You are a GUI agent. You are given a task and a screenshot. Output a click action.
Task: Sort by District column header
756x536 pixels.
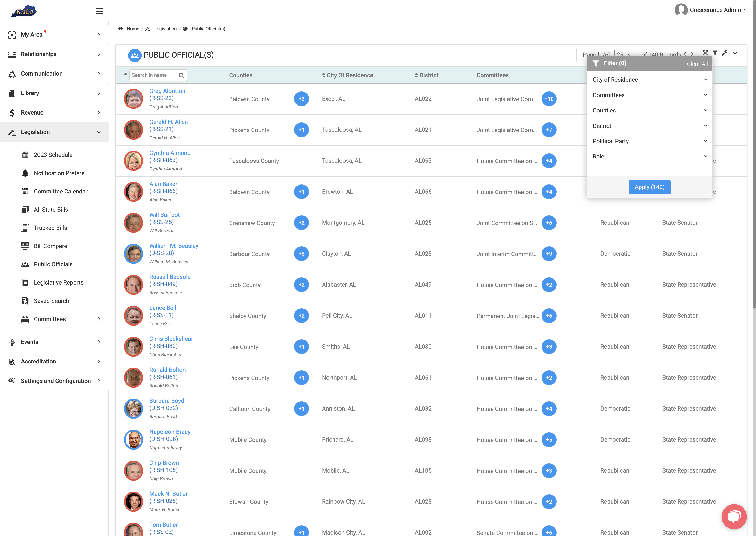click(426, 75)
